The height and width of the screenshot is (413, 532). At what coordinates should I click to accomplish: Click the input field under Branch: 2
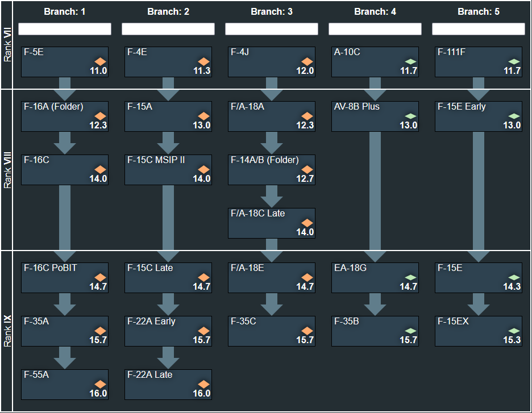click(168, 29)
